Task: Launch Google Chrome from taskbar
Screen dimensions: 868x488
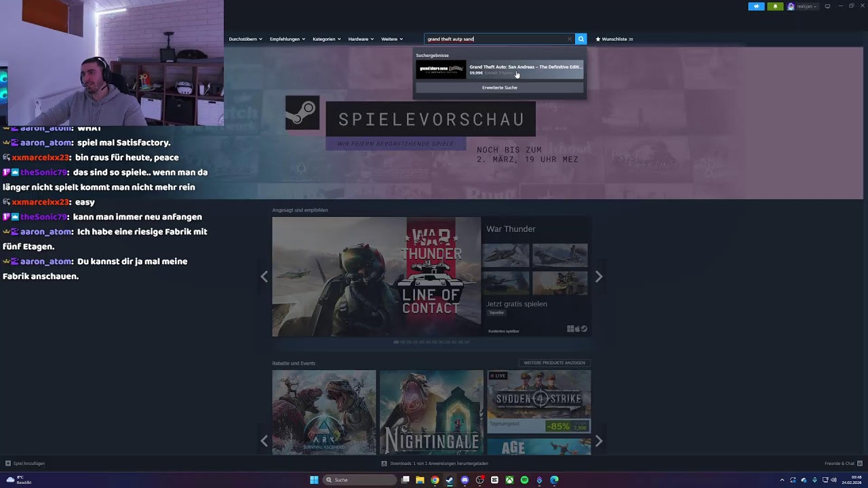Action: pos(435,480)
